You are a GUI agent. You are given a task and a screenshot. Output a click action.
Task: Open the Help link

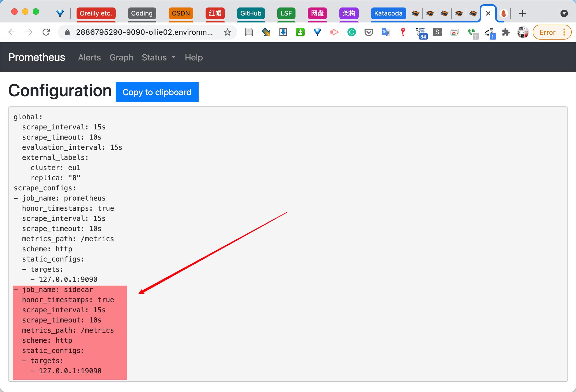(x=194, y=57)
